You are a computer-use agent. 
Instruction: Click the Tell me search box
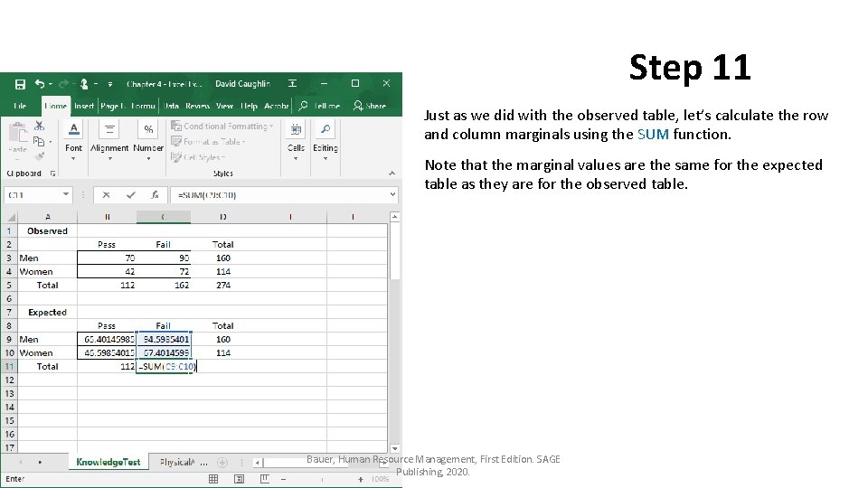click(319, 106)
